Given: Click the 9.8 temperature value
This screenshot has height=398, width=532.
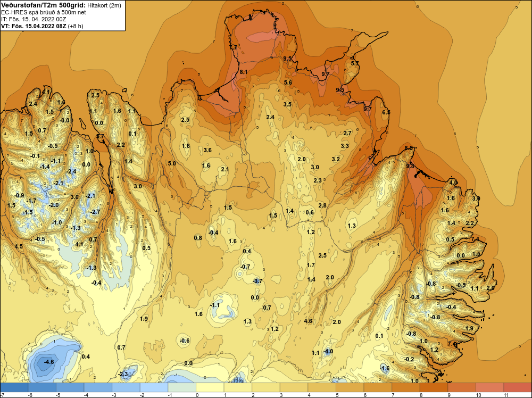Looking at the screenshot, I should click(410, 166).
